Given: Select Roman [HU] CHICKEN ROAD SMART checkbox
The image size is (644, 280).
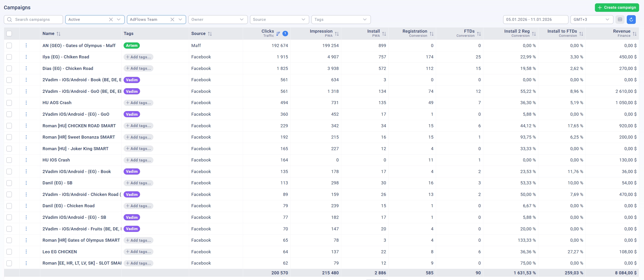Looking at the screenshot, I should click(9, 126).
